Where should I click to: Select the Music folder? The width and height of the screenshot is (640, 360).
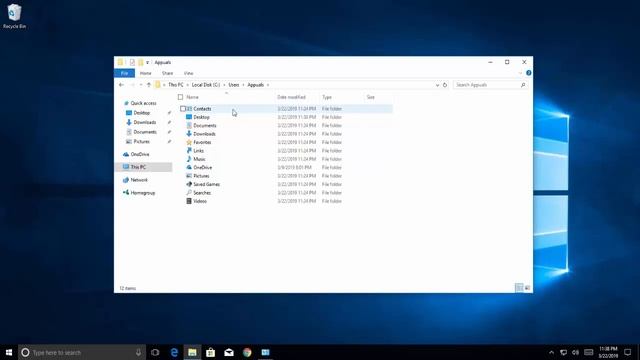(x=199, y=159)
